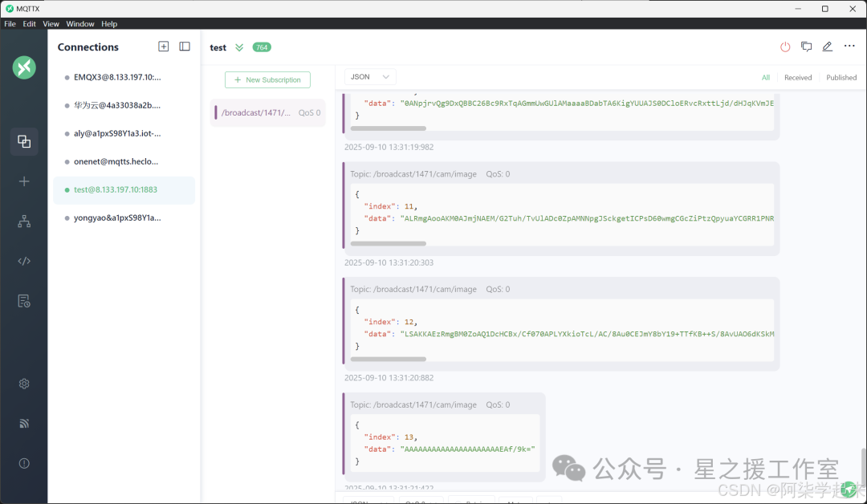Open new window icon in header
The height and width of the screenshot is (504, 867).
click(x=806, y=47)
